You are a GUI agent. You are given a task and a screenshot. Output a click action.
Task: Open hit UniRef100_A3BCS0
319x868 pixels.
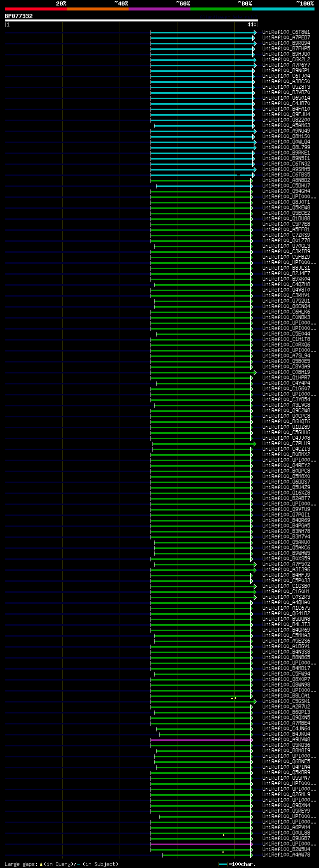coord(286,82)
